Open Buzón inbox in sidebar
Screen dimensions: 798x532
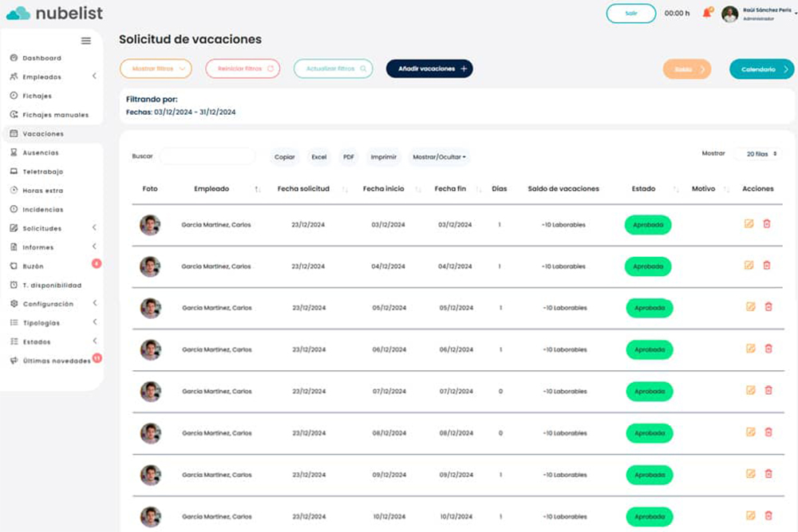pos(33,266)
